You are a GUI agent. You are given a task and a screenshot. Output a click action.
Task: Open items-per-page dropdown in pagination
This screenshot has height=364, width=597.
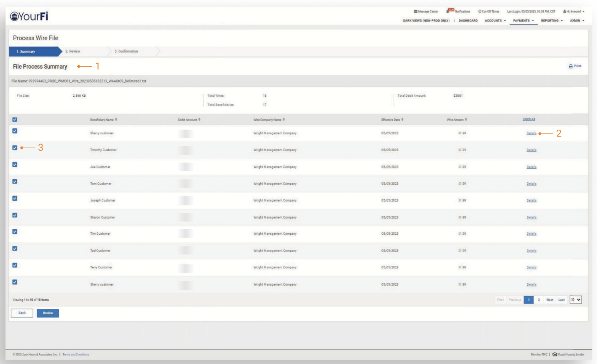[575, 300]
